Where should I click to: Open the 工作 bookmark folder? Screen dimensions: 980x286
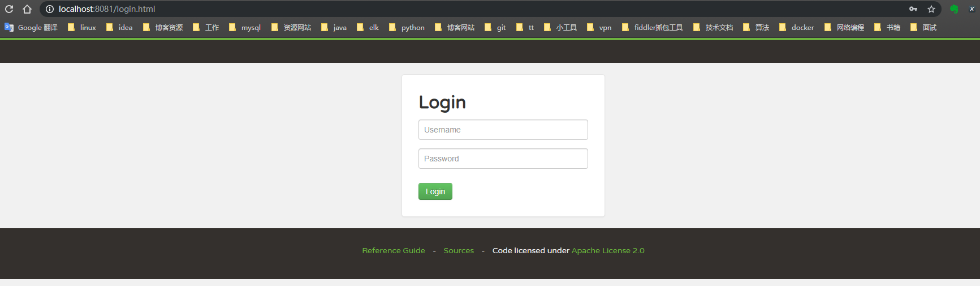point(206,27)
